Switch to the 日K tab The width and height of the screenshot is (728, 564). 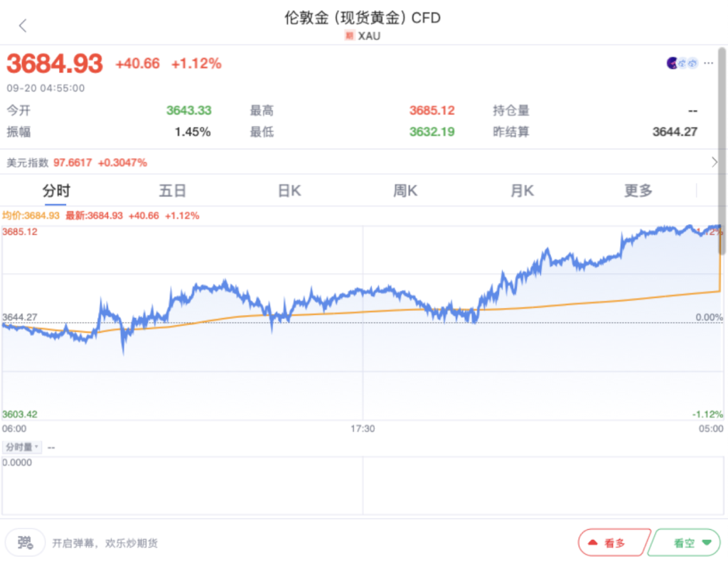click(x=289, y=191)
